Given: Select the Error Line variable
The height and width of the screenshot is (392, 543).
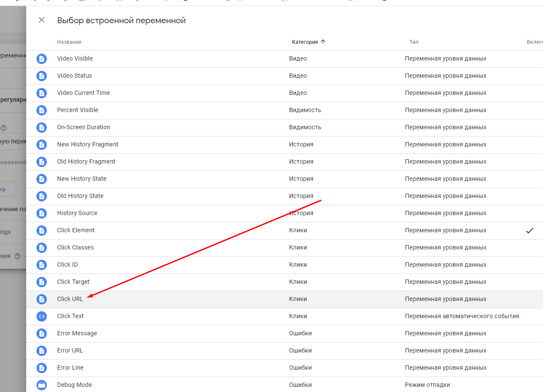Looking at the screenshot, I should click(x=70, y=368).
